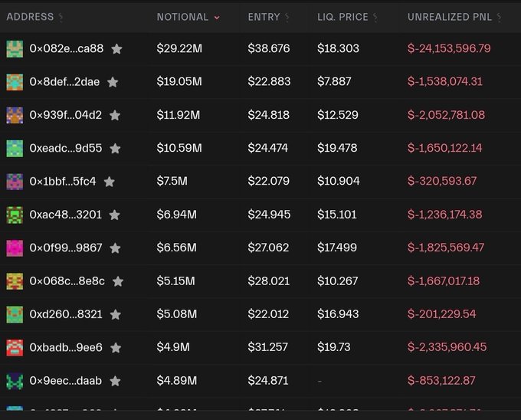Click the $29.22M notional value
The image size is (521, 420).
coord(179,49)
